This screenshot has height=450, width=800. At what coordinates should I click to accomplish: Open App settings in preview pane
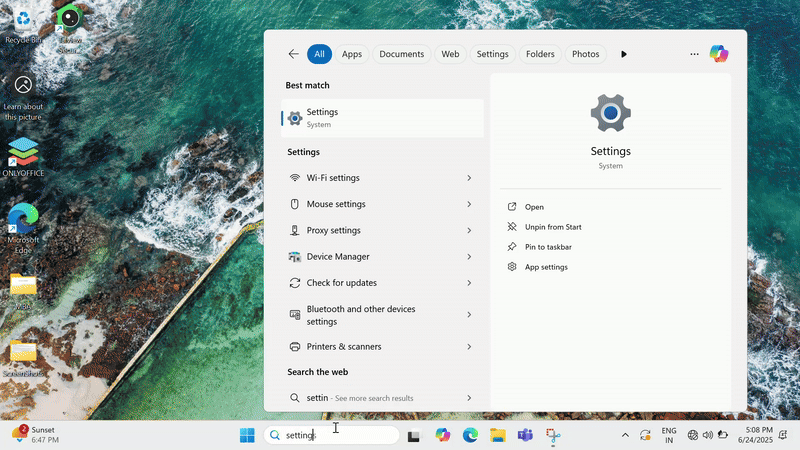546,267
